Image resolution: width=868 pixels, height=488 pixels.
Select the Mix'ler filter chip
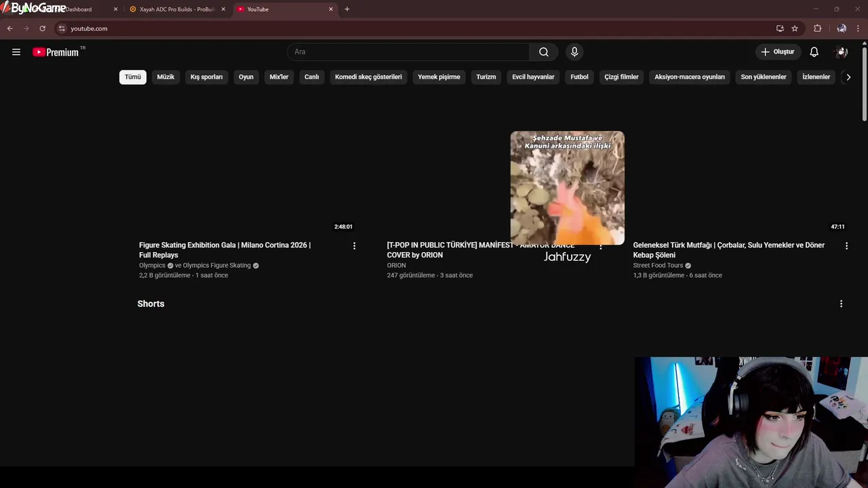[279, 77]
